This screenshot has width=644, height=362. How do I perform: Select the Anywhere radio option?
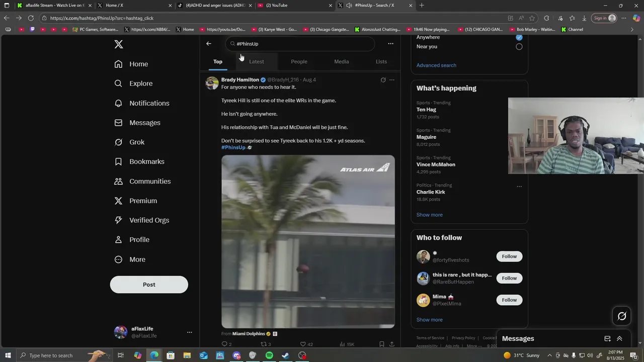click(519, 37)
